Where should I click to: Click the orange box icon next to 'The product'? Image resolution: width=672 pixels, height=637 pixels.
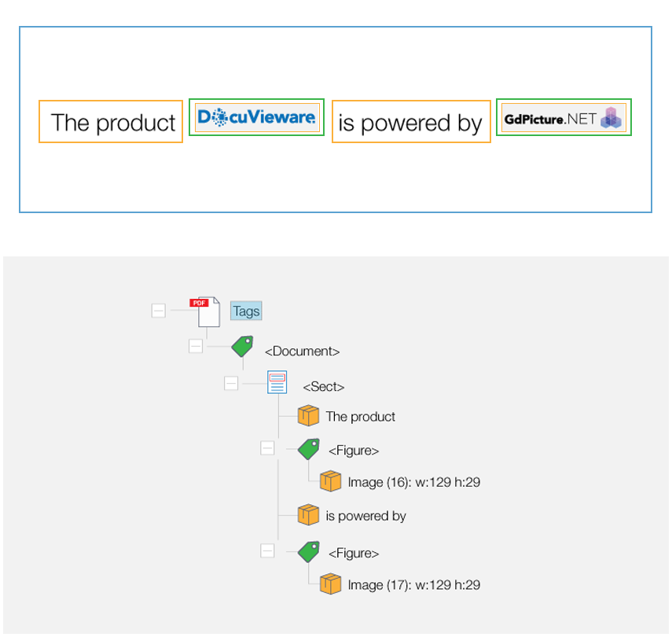pyautogui.click(x=309, y=416)
